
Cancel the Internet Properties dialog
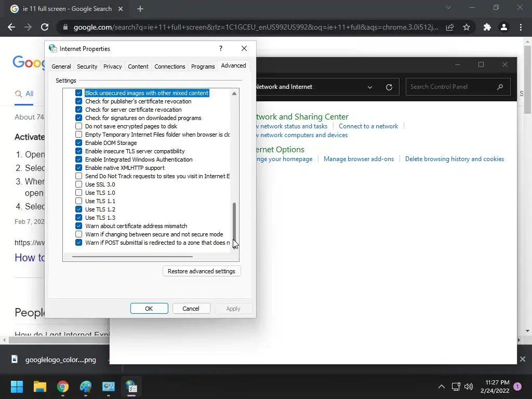191,309
